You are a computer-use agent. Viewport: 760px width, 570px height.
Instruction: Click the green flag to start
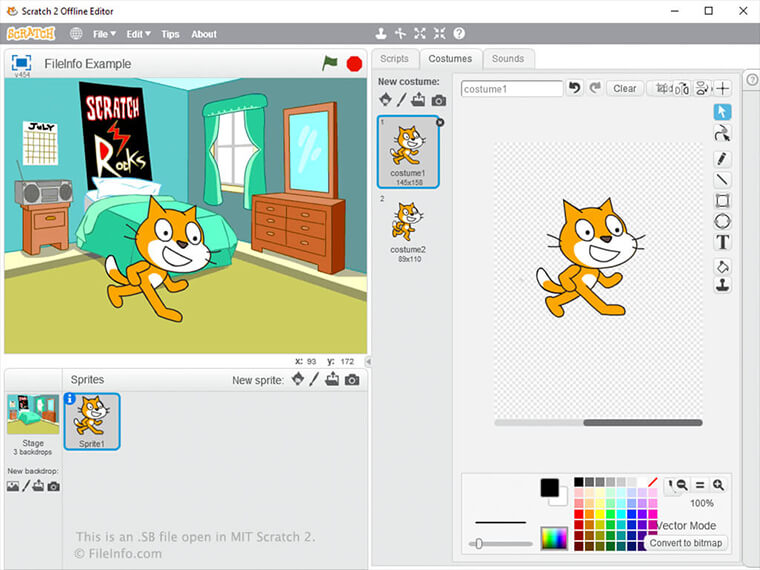330,63
